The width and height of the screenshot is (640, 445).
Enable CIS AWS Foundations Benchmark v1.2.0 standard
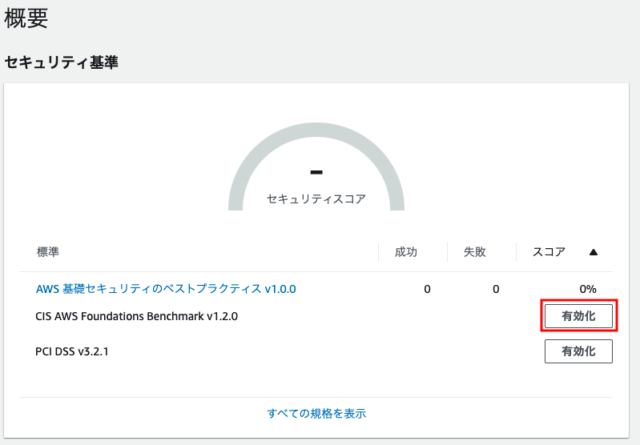click(x=578, y=316)
